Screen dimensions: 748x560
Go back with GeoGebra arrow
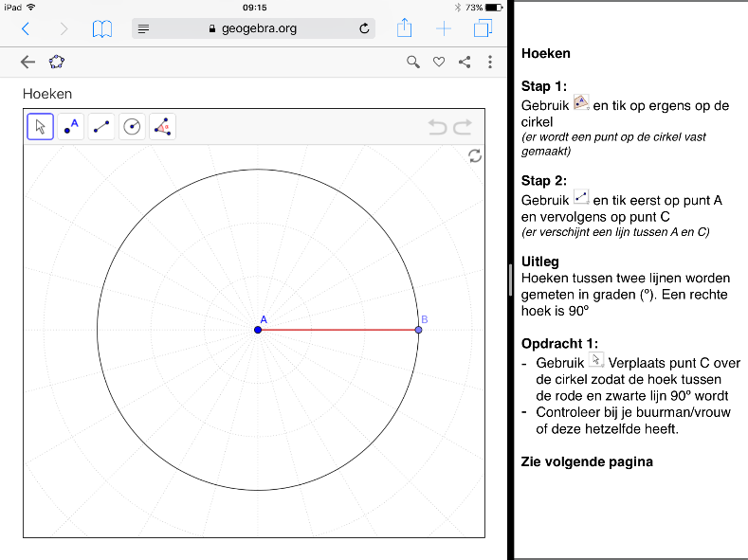pos(27,62)
